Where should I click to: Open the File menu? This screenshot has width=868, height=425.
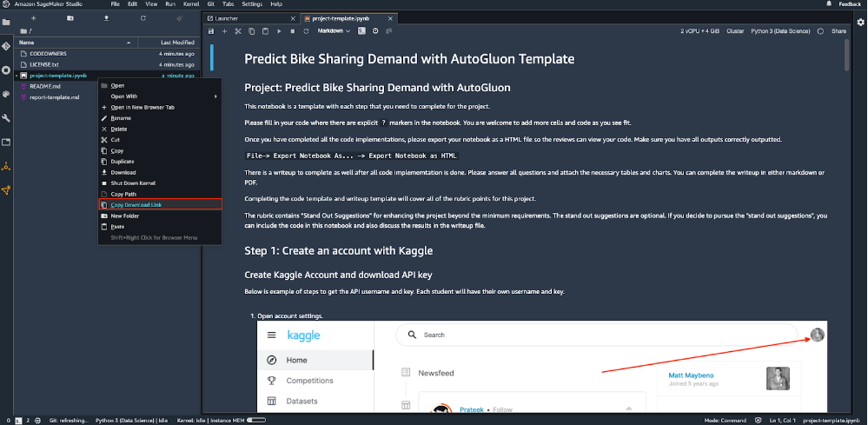(x=116, y=3)
